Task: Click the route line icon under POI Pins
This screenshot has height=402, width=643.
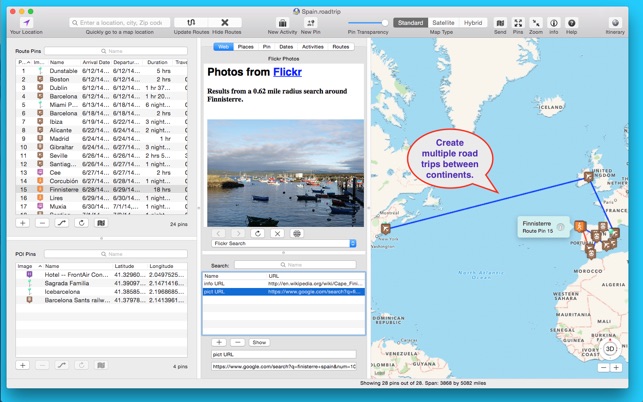Action: (62, 365)
